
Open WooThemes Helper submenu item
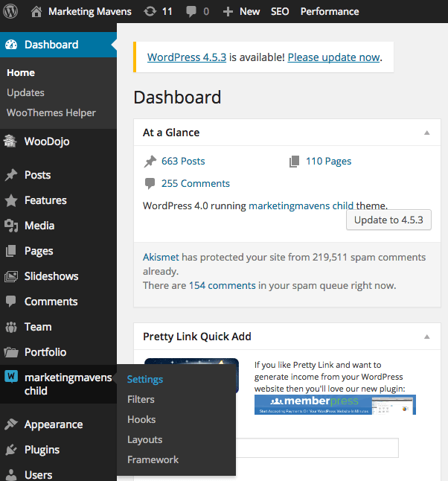point(51,113)
